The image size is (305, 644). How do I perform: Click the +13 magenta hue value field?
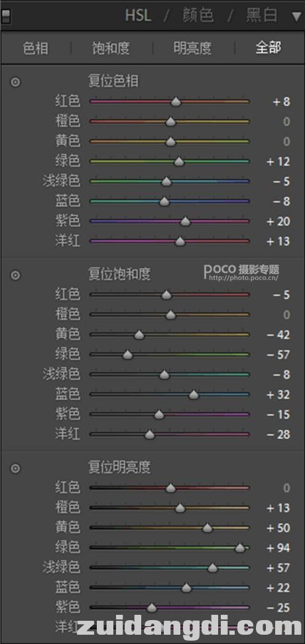(x=278, y=241)
